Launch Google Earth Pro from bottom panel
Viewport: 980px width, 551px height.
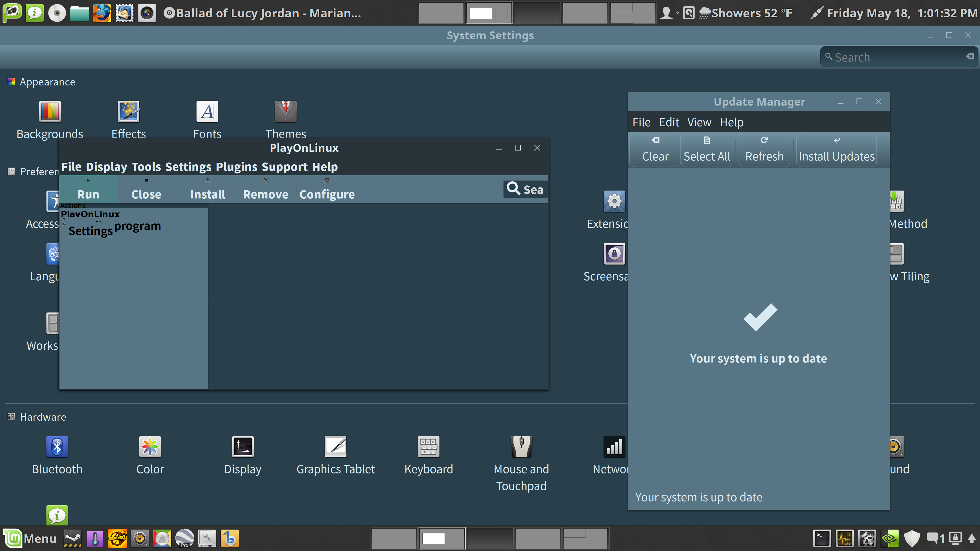185,539
